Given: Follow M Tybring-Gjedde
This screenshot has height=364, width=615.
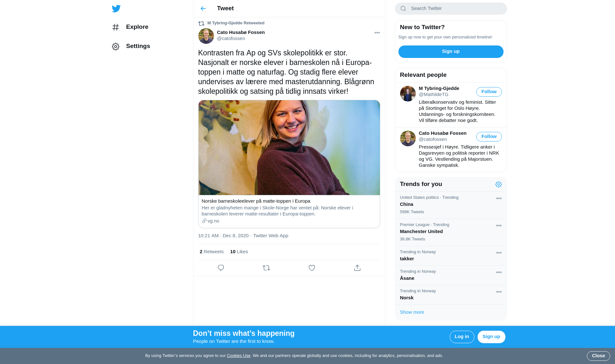Looking at the screenshot, I should pos(489,92).
